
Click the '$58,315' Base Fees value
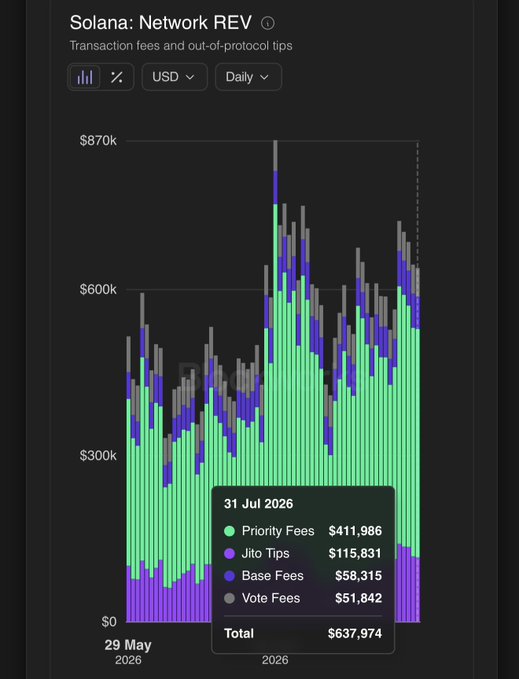coord(358,576)
